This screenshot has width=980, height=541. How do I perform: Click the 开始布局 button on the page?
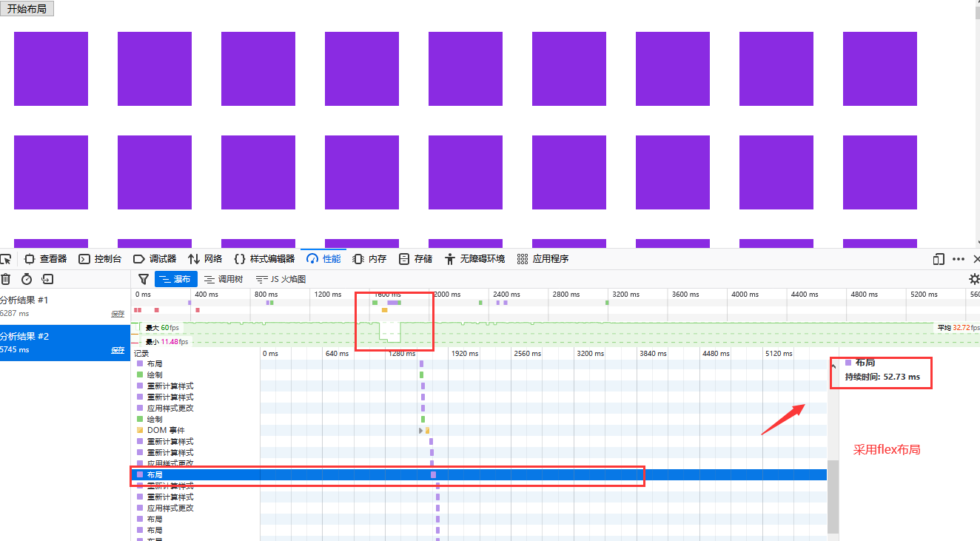coord(27,9)
